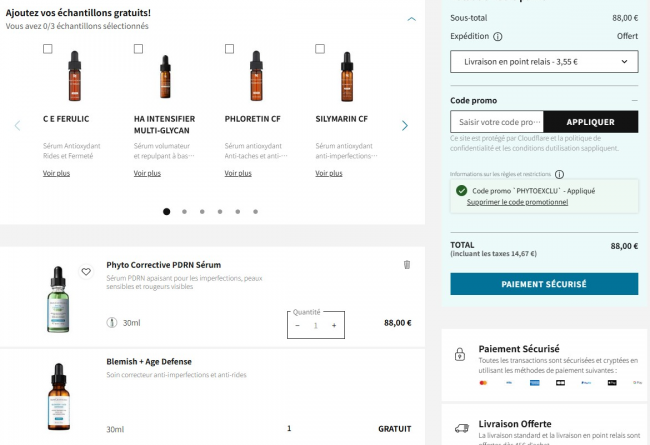
Task: Focus the promo code input field
Action: pos(497,122)
